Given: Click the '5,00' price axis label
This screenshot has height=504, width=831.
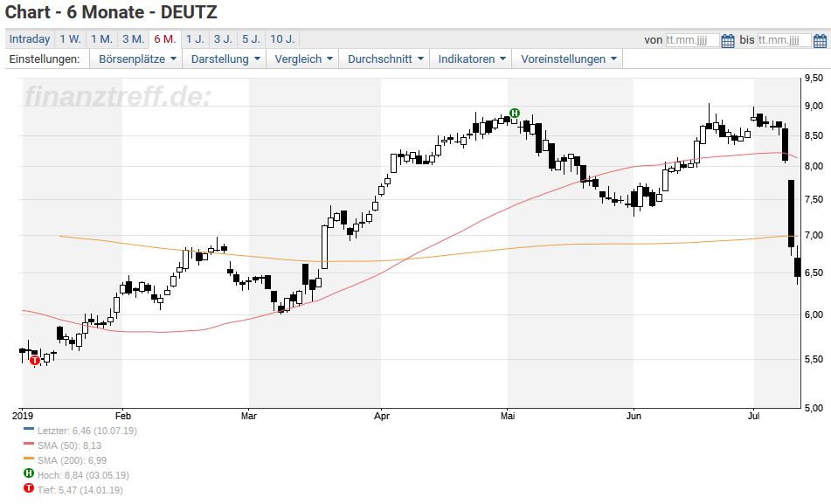Looking at the screenshot, I should 814,408.
